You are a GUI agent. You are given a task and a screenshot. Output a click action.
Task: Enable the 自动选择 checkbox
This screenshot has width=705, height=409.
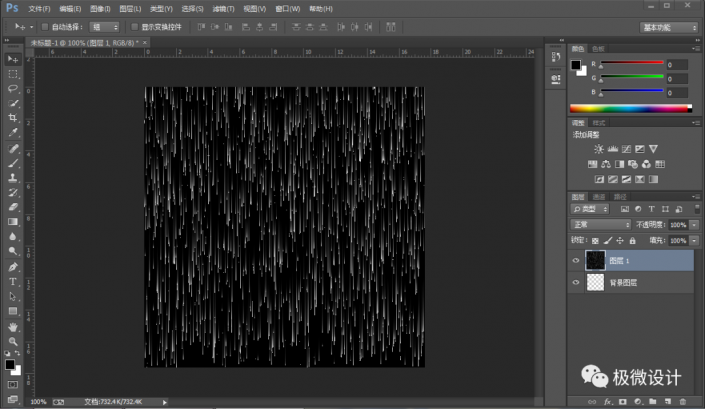45,27
